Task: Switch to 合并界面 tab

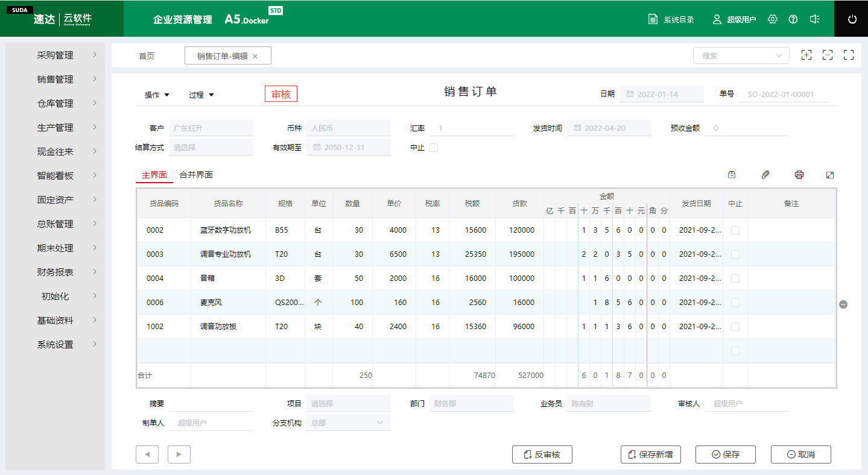Action: [x=196, y=175]
